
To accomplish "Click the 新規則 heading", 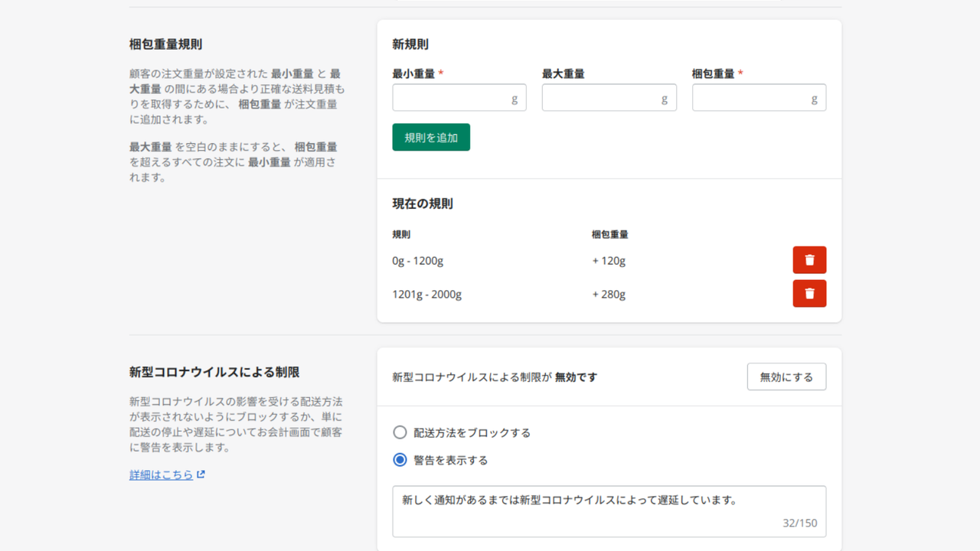I will tap(410, 44).
